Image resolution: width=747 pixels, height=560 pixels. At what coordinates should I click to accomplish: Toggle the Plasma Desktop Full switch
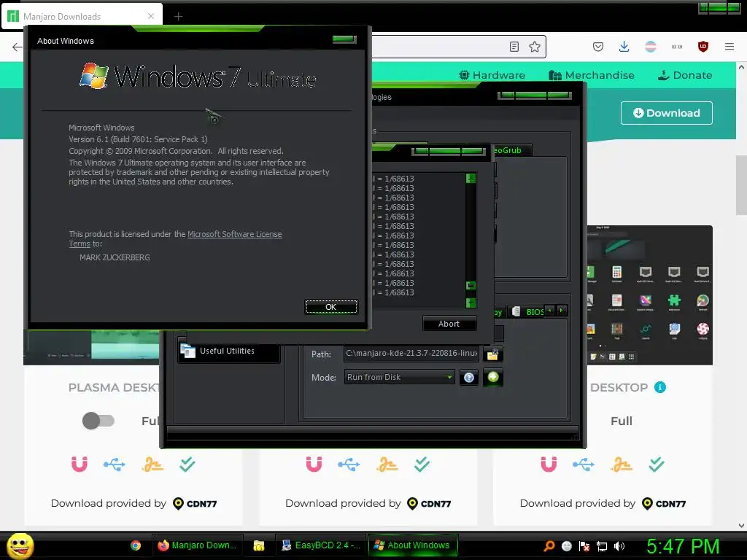98,421
